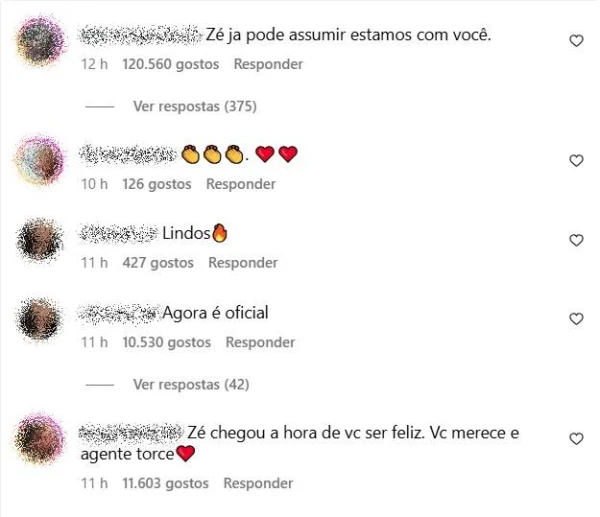Expand Ver respostas (375)

195,106
